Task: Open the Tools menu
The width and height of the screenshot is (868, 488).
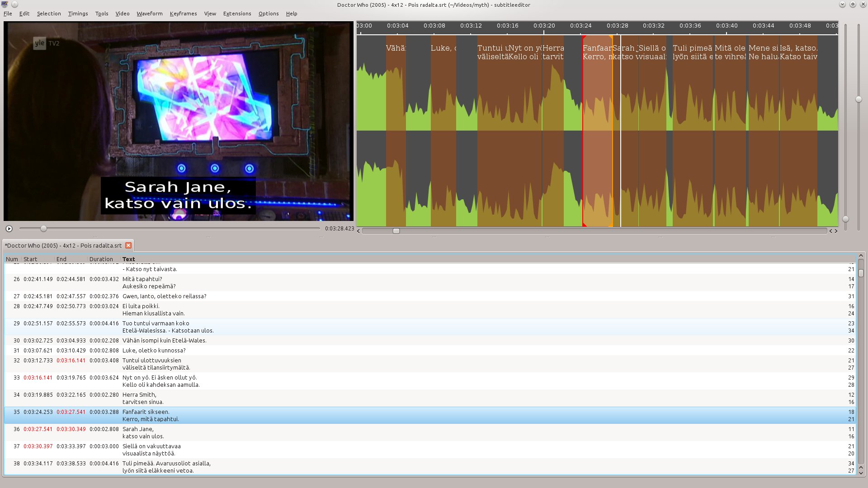Action: click(102, 14)
